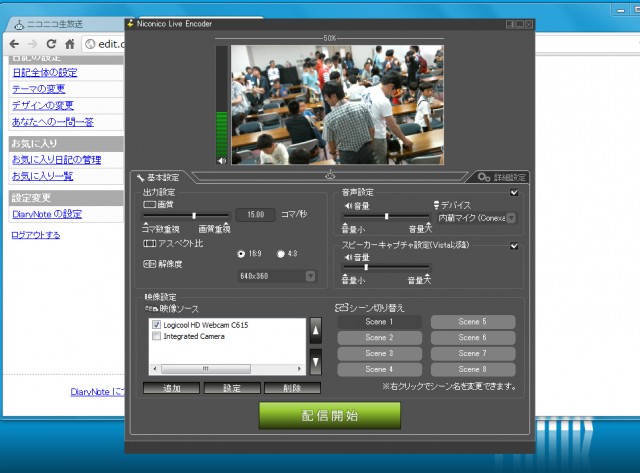Click the Niconico Live Encoder title bar icon
The height and width of the screenshot is (473, 640).
(x=130, y=24)
